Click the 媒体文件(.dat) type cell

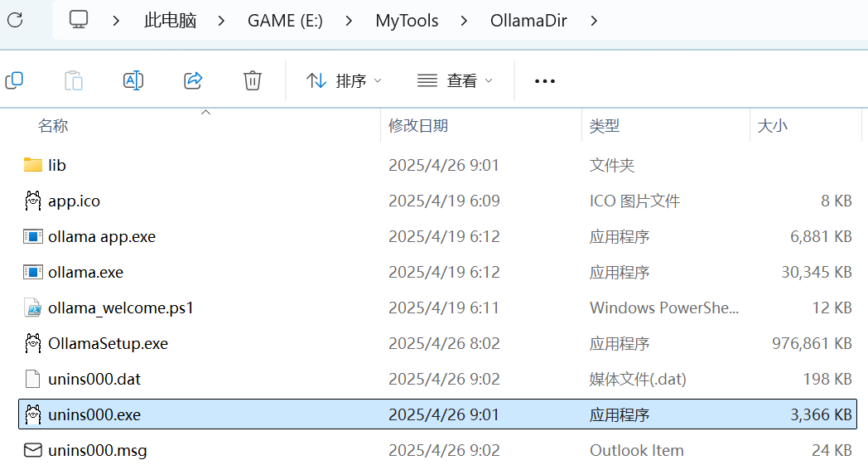click(638, 379)
